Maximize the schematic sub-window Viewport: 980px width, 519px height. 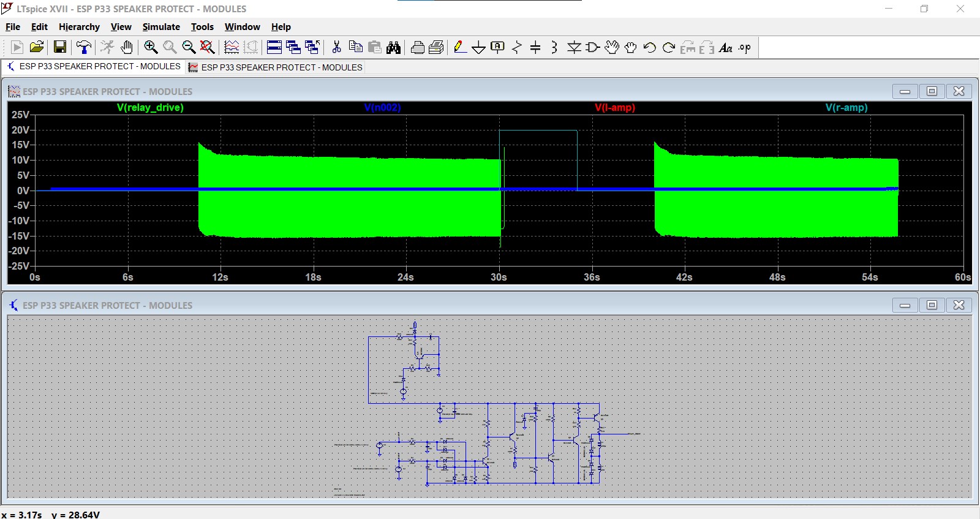932,305
